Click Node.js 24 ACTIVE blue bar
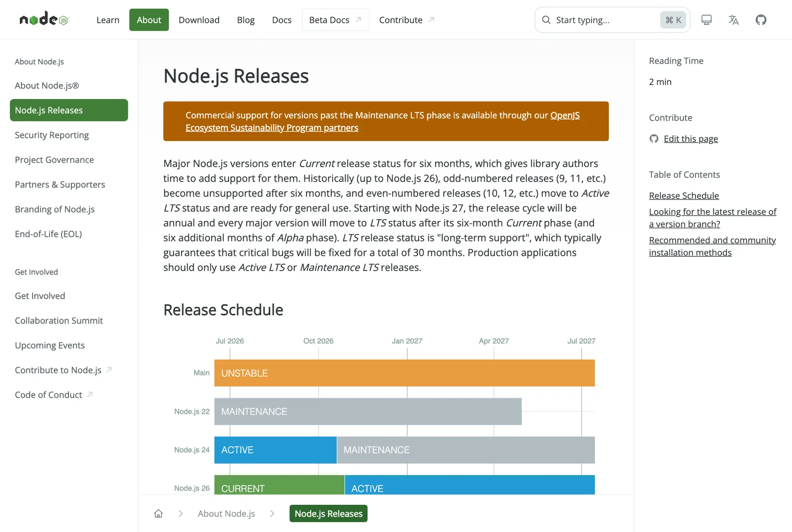792x532 pixels. (275, 450)
